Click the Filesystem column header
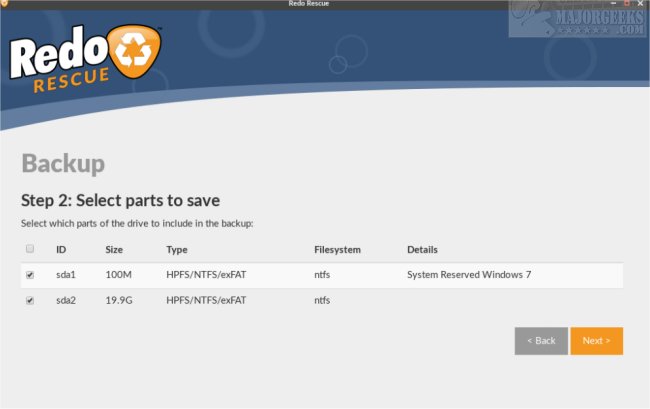Screen dimensions: 650x409 337,250
